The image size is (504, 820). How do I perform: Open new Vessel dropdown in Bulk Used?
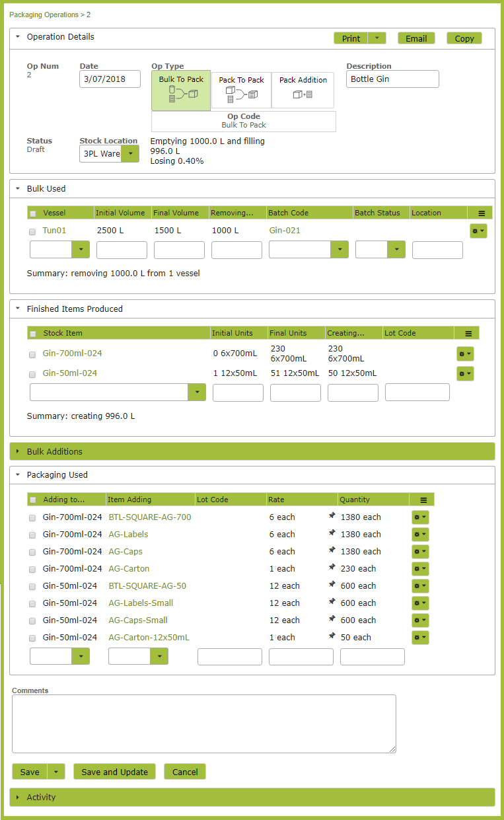pos(81,250)
